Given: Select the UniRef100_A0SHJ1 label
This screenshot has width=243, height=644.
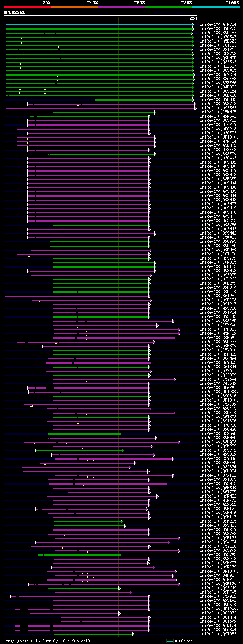Looking at the screenshot, I should pyautogui.click(x=218, y=162).
